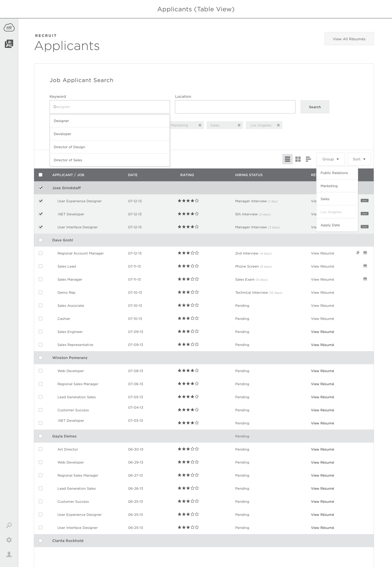Open the user profile icon in sidebar
The image size is (392, 567).
click(x=9, y=554)
